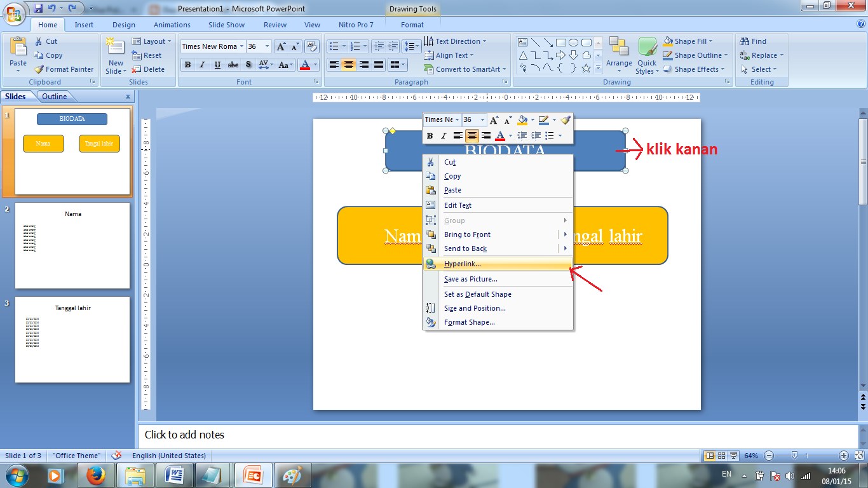Toggle bold in the mini toolbar

point(430,135)
